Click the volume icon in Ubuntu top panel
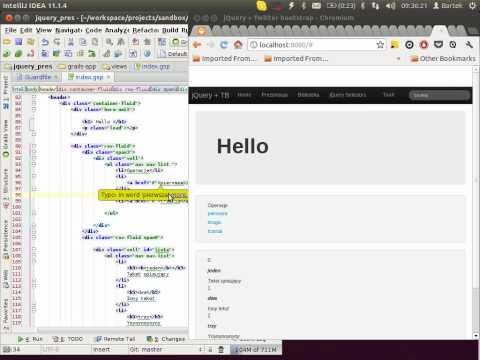 pyautogui.click(x=390, y=6)
